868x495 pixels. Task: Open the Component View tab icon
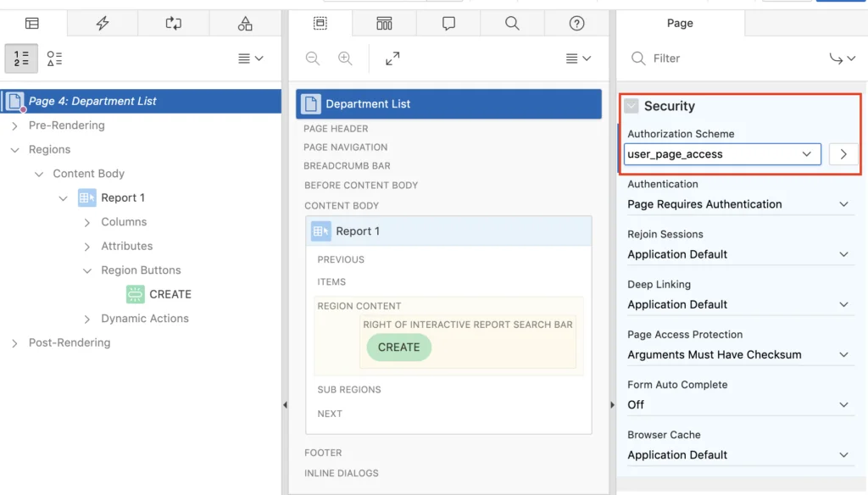pyautogui.click(x=384, y=23)
